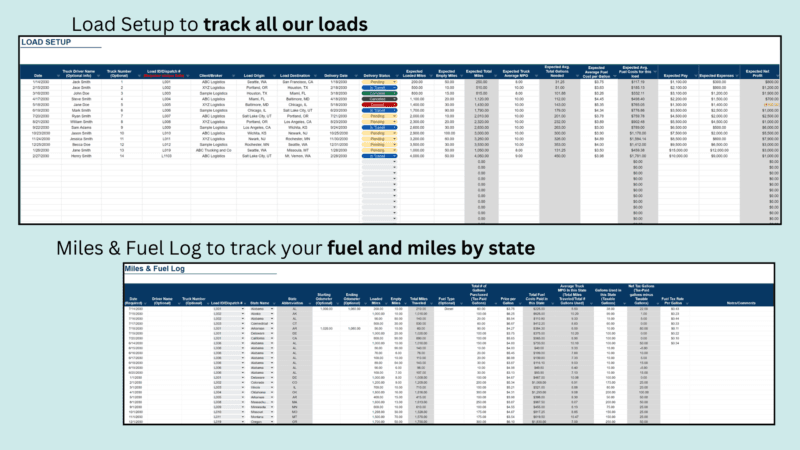This screenshot has width=800, height=450.
Task: Select the 'Price per Gallon' column header
Action: [x=508, y=301]
